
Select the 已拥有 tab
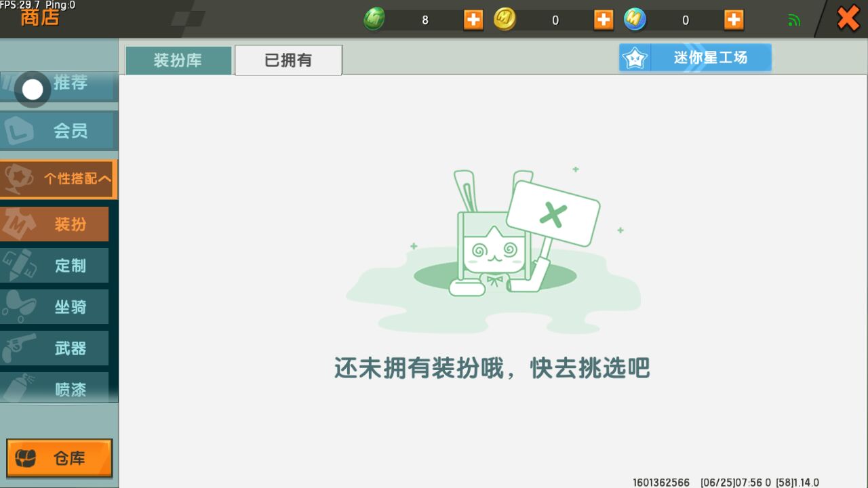(288, 60)
